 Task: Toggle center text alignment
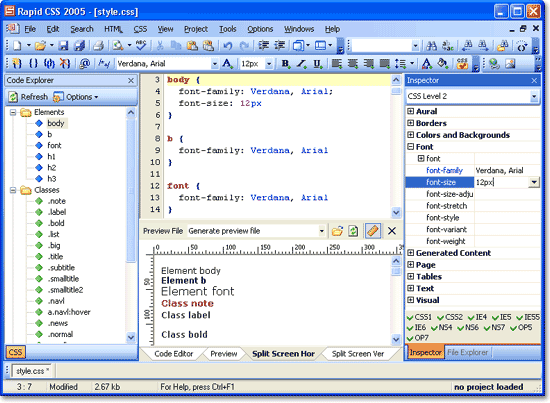(x=353, y=63)
